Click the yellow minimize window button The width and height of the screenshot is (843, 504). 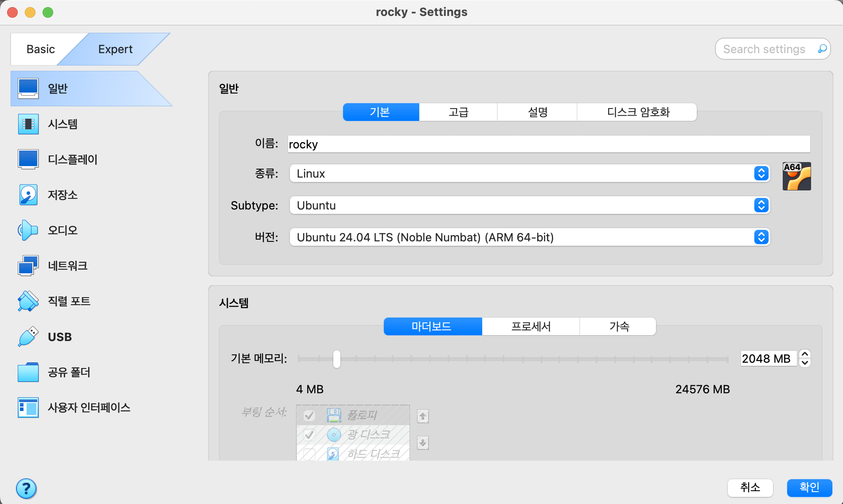pos(30,12)
